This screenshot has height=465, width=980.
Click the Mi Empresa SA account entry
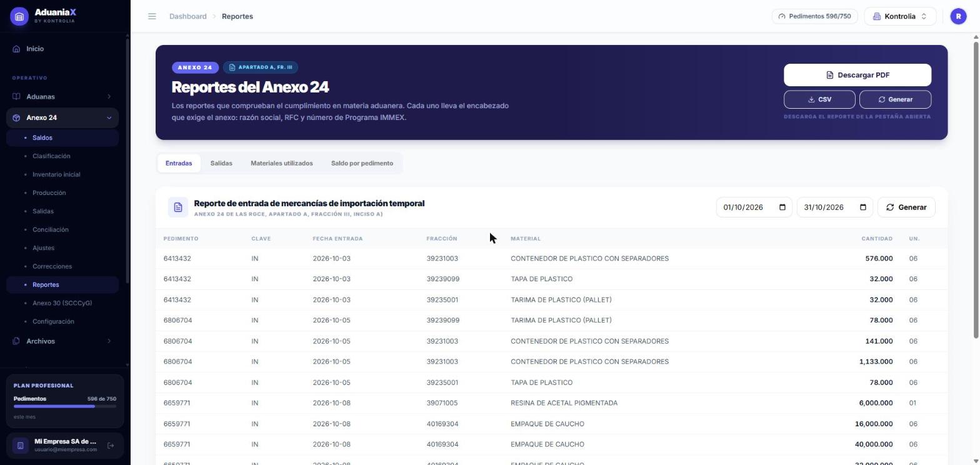point(65,446)
